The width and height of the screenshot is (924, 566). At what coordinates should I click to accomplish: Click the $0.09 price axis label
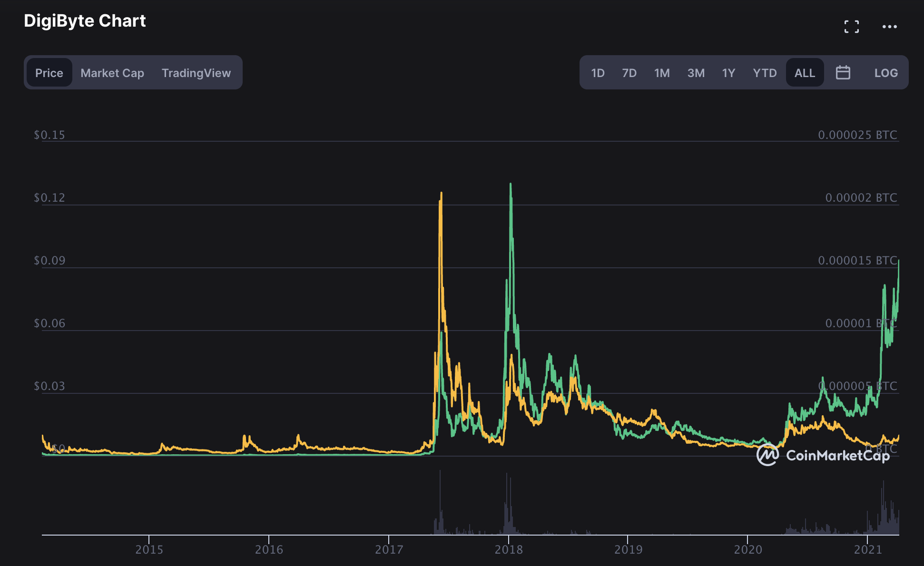49,261
